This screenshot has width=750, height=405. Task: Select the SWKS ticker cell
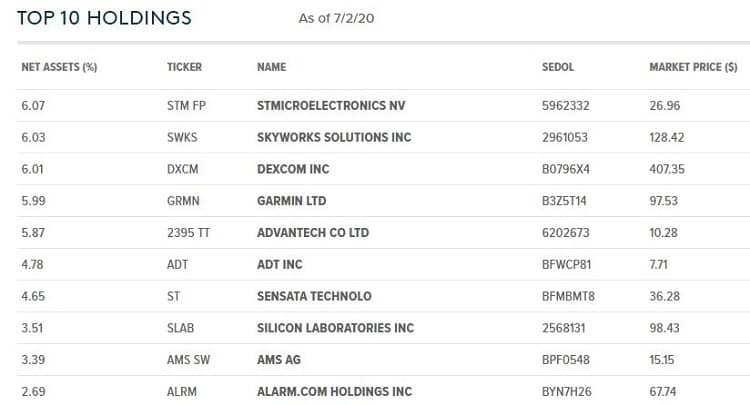pos(182,137)
